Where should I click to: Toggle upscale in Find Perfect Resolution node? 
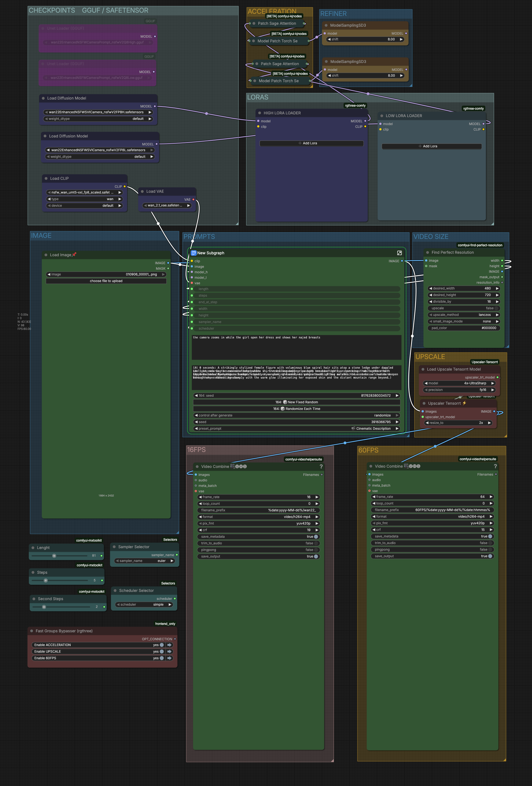(x=496, y=308)
